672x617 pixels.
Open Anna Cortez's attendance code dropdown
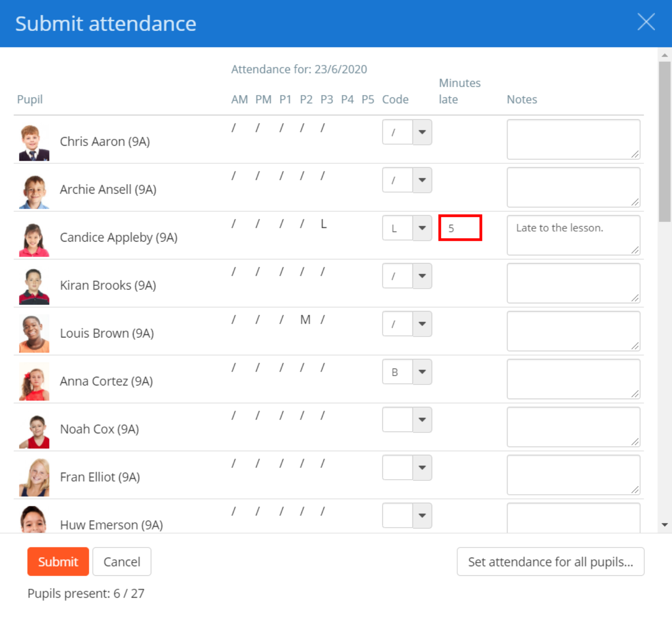pos(421,372)
